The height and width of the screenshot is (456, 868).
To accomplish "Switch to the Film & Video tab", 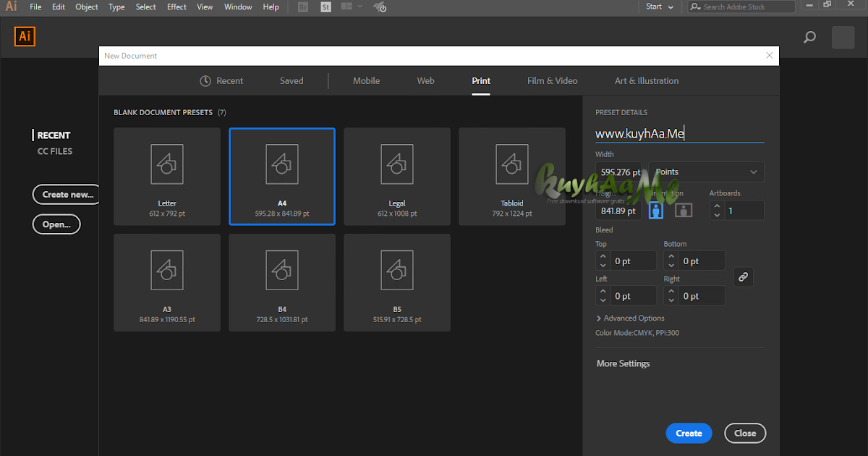I will 553,81.
